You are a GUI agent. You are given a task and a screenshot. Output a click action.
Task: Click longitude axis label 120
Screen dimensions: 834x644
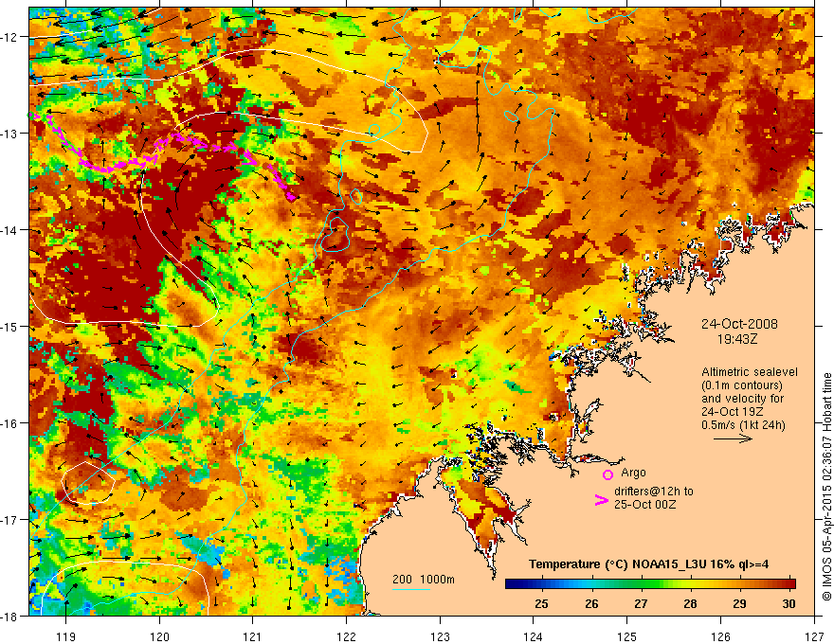click(x=159, y=636)
